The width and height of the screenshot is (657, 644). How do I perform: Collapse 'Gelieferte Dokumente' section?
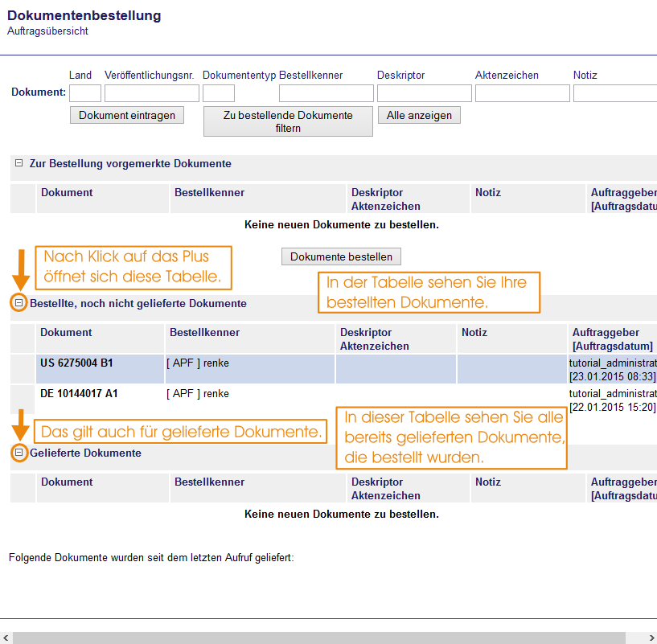(x=18, y=452)
